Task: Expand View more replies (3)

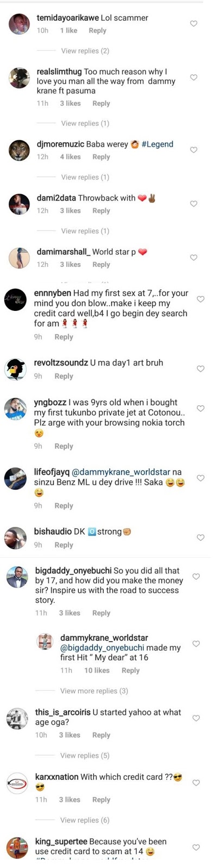Action: point(94,691)
